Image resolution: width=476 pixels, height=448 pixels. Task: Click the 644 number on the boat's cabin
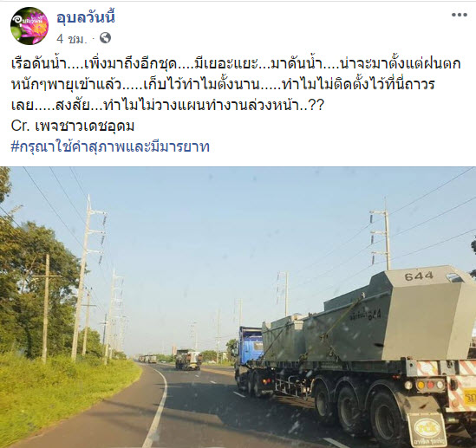point(419,276)
